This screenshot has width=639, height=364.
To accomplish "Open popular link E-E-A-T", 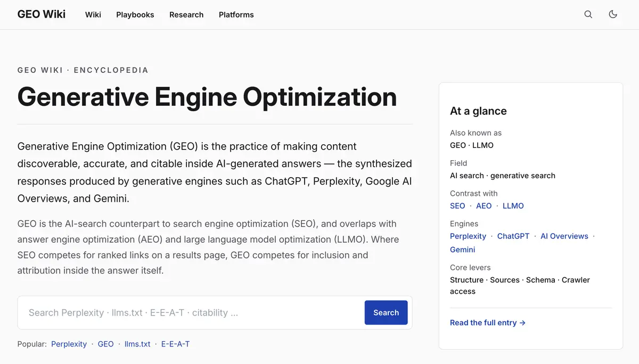I will pyautogui.click(x=175, y=344).
